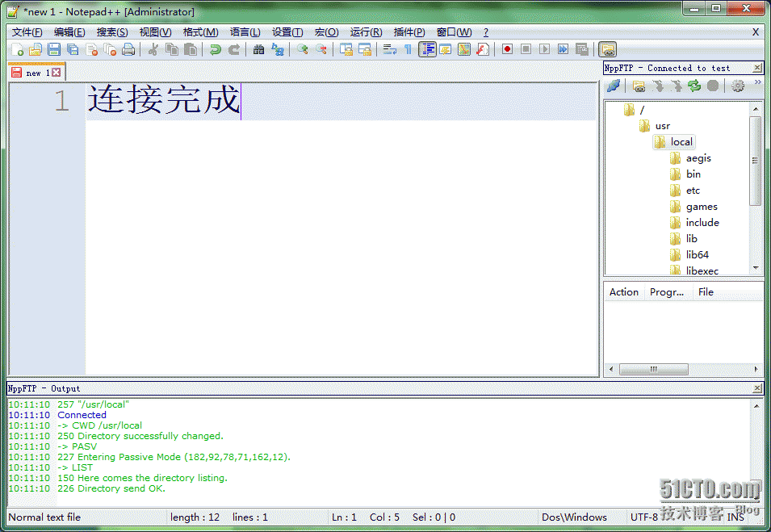Select the 'aegis' folder
771x532 pixels.
[698, 158]
